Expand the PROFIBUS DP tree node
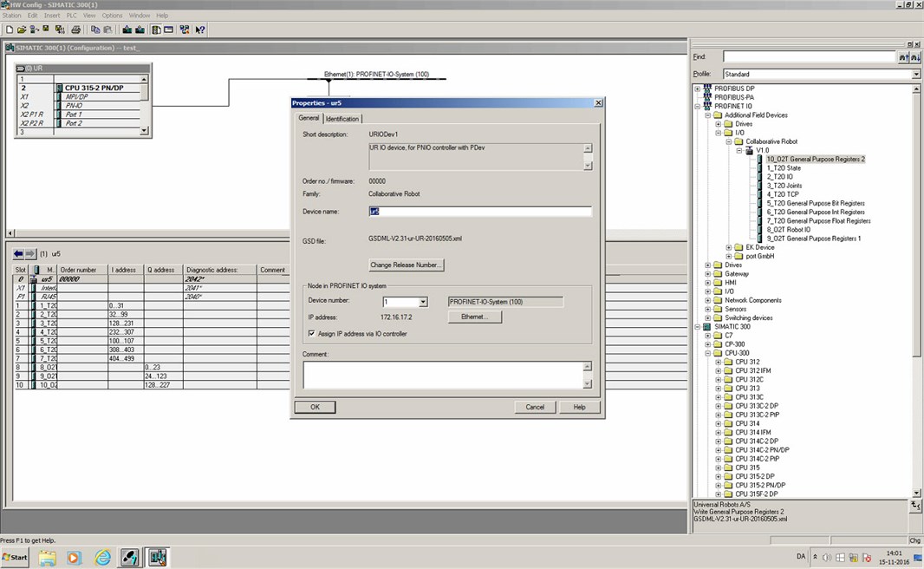 697,88
